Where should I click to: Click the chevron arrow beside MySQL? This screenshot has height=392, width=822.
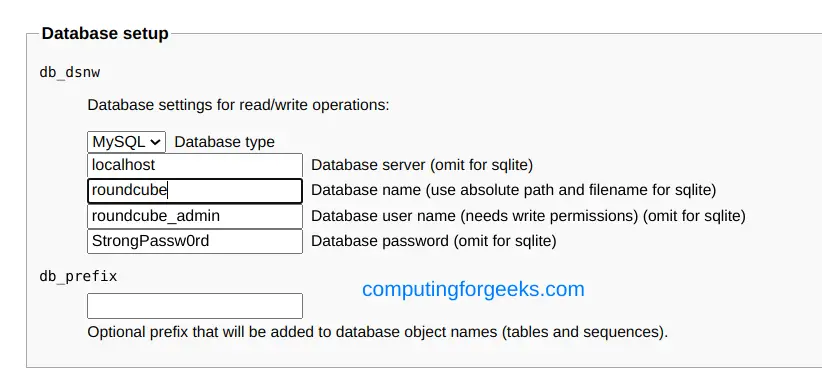click(155, 142)
